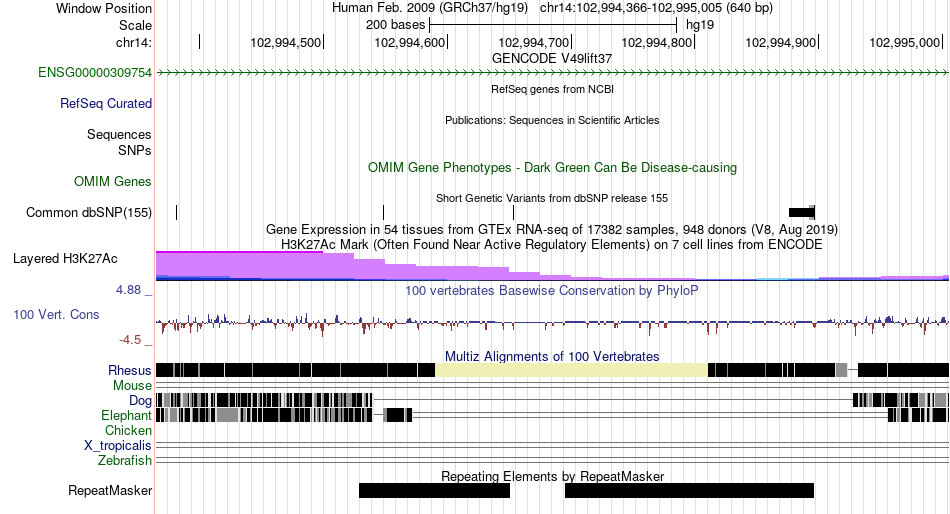Click the Layered H3K27Ac track label
Viewport: 950px width, 514px height.
(65, 259)
